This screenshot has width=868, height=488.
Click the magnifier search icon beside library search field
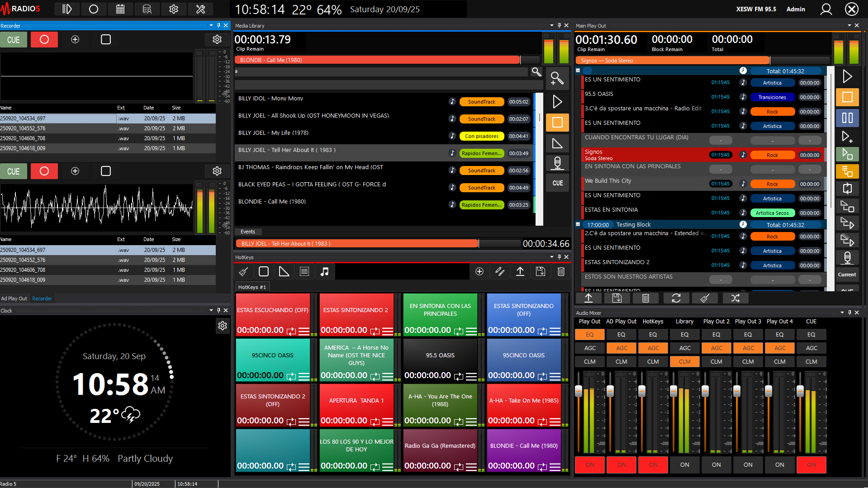(536, 71)
